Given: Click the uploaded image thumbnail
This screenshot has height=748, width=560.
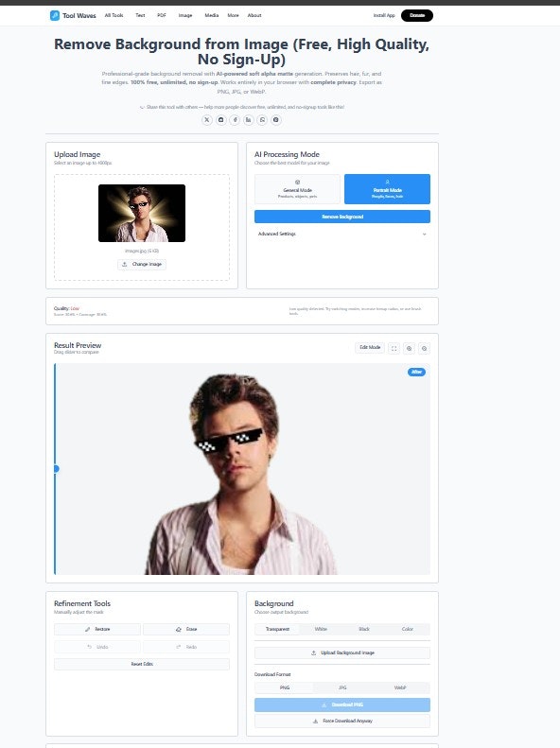Looking at the screenshot, I should point(142,213).
